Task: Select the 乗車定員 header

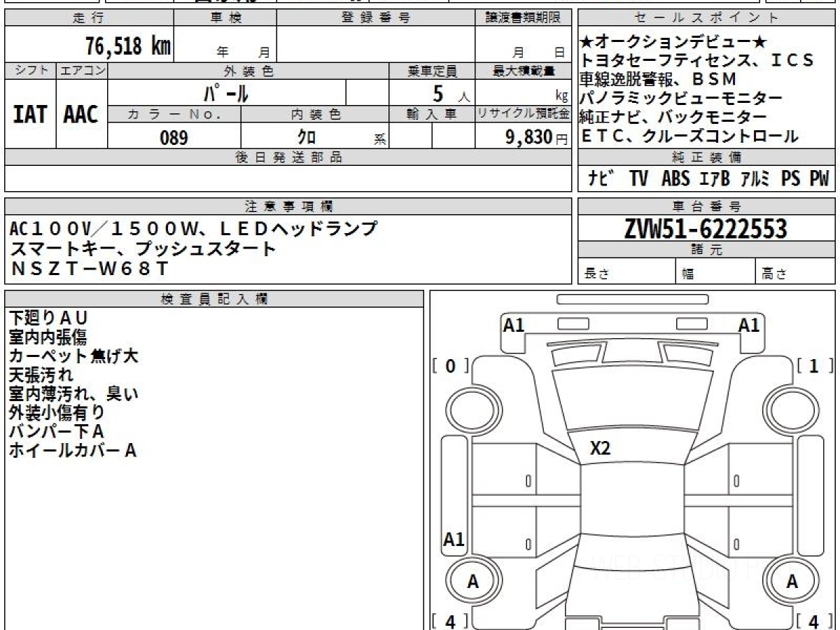Action: click(x=432, y=71)
